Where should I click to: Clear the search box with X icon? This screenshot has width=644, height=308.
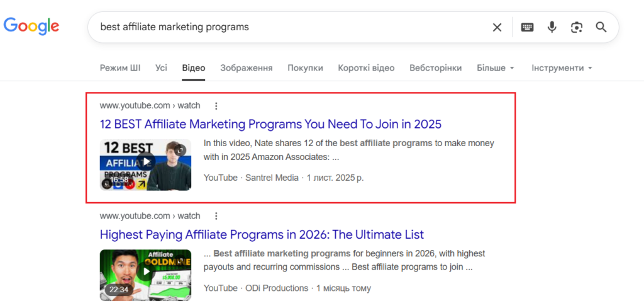click(497, 27)
